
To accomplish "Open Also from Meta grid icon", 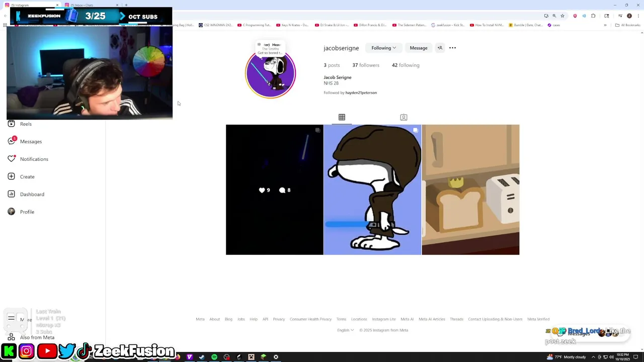I will (11, 337).
